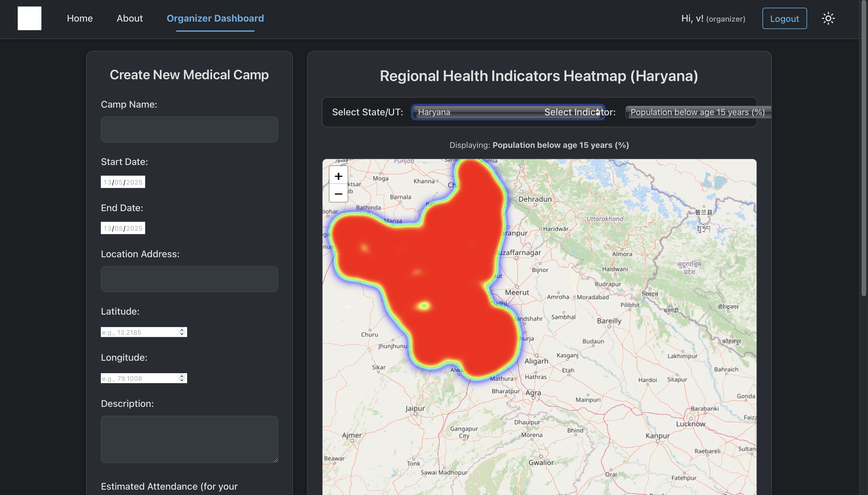Zoom out on the heatmap map
Image resolution: width=868 pixels, height=495 pixels.
pyautogui.click(x=338, y=194)
